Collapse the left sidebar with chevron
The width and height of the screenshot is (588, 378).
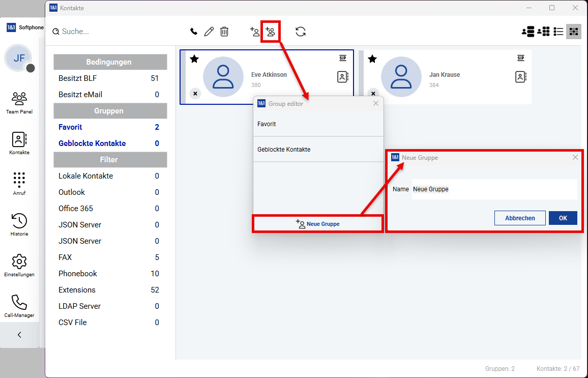click(19, 335)
